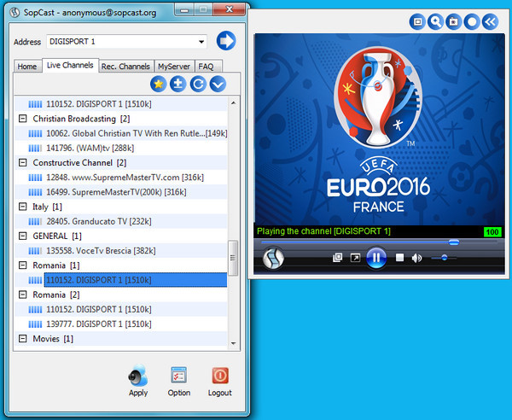Click 'Playing the channel [DIGISPORT 1]' status
Screen dimensions: 512x420
tap(323, 231)
